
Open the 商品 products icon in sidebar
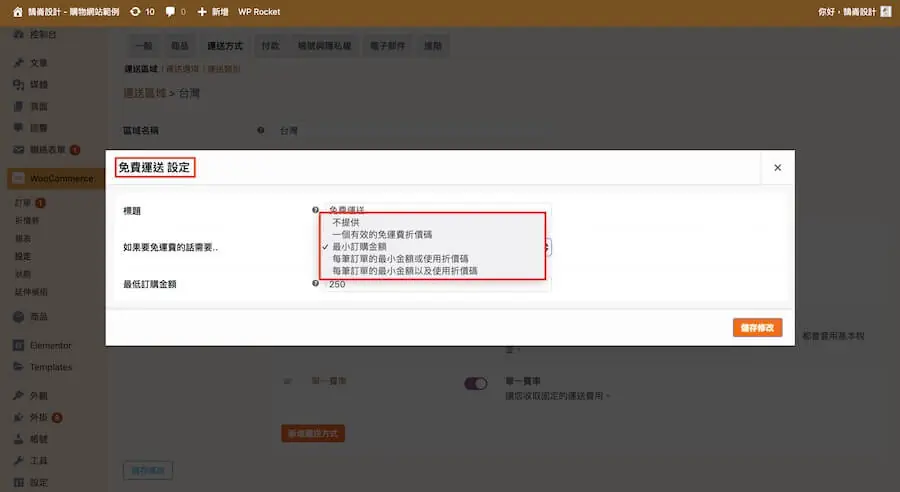click(18, 316)
